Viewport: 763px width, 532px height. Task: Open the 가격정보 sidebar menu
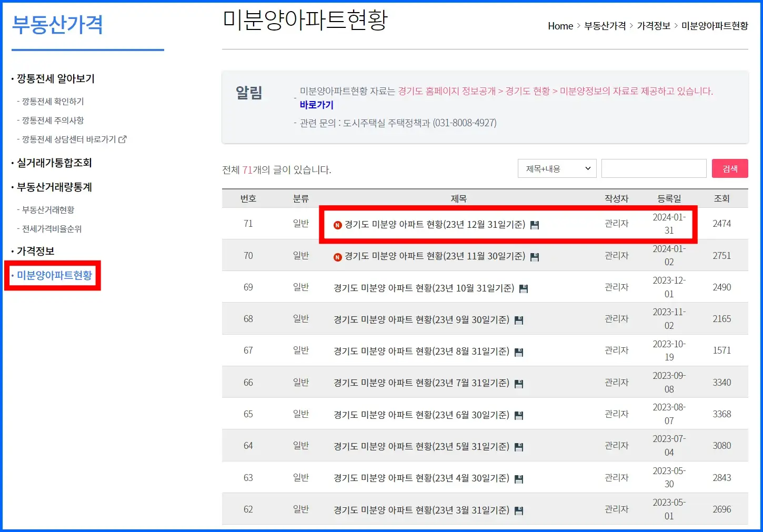tap(36, 252)
